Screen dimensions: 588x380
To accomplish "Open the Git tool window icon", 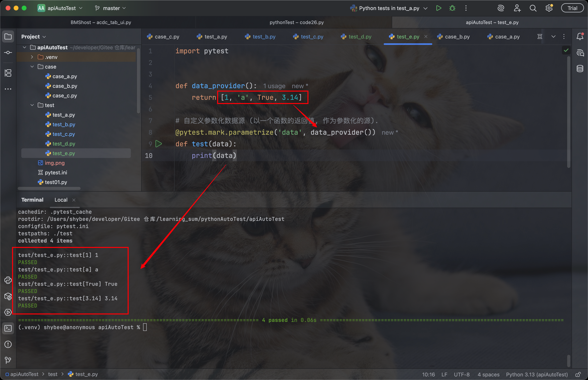I will (8, 360).
